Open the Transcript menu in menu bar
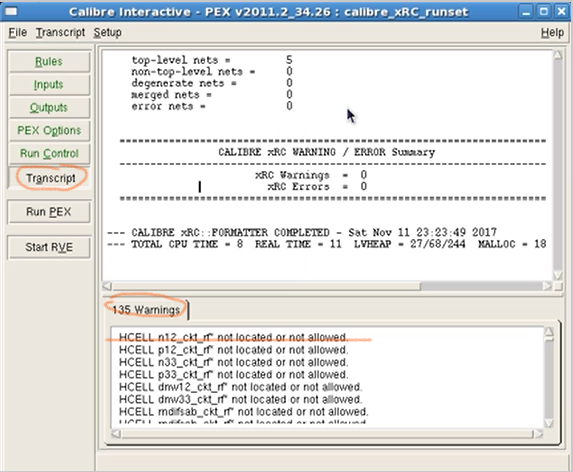 click(60, 33)
